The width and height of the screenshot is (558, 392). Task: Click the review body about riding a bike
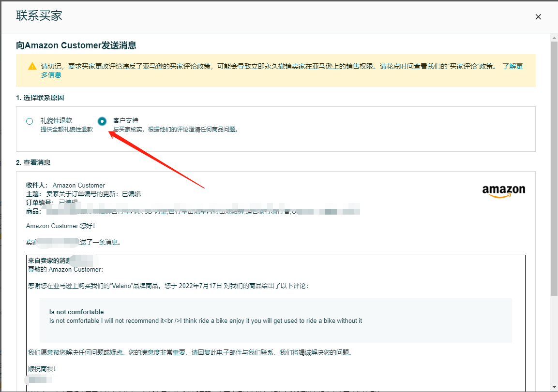point(205,320)
